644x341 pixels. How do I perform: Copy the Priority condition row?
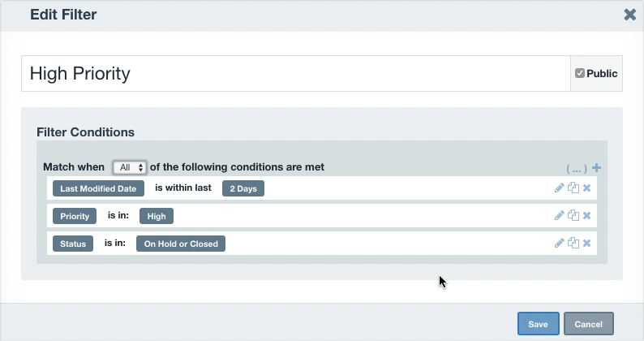573,215
